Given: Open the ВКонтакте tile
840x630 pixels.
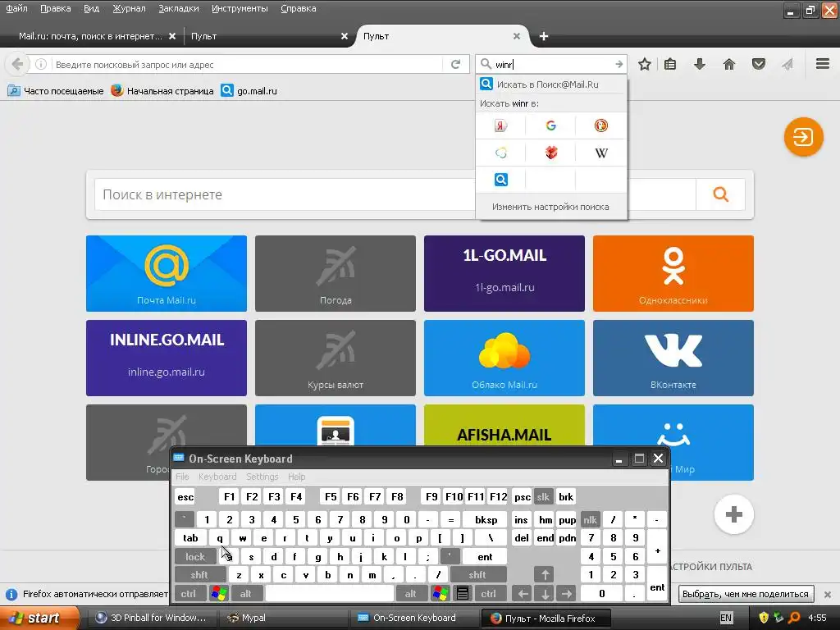Looking at the screenshot, I should coord(673,358).
